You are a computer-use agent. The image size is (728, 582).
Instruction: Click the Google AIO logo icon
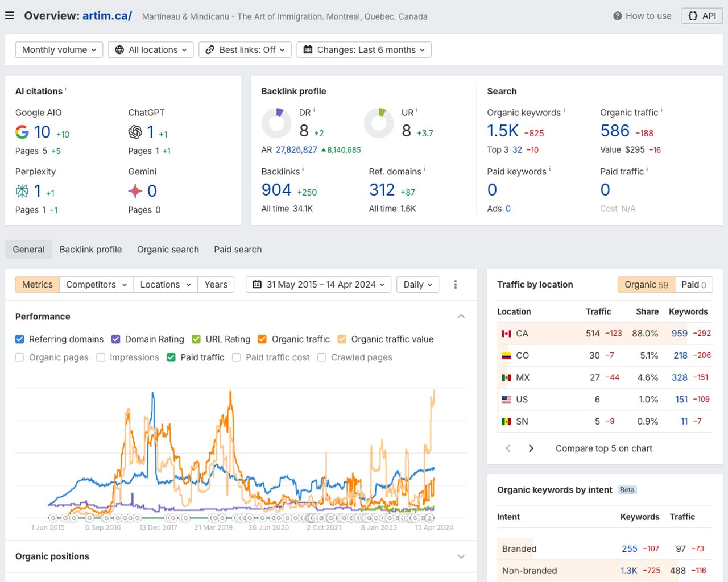[22, 132]
